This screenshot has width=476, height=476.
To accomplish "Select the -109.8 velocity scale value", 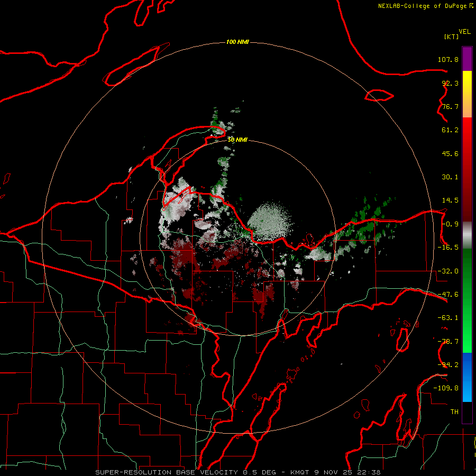I will tap(446, 388).
